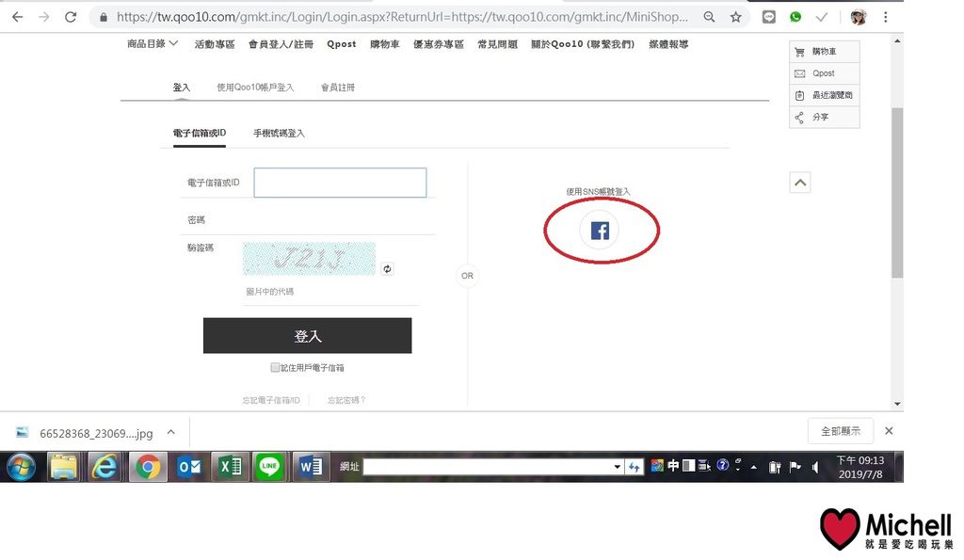
Task: Open Excel from the taskbar
Action: (x=230, y=467)
